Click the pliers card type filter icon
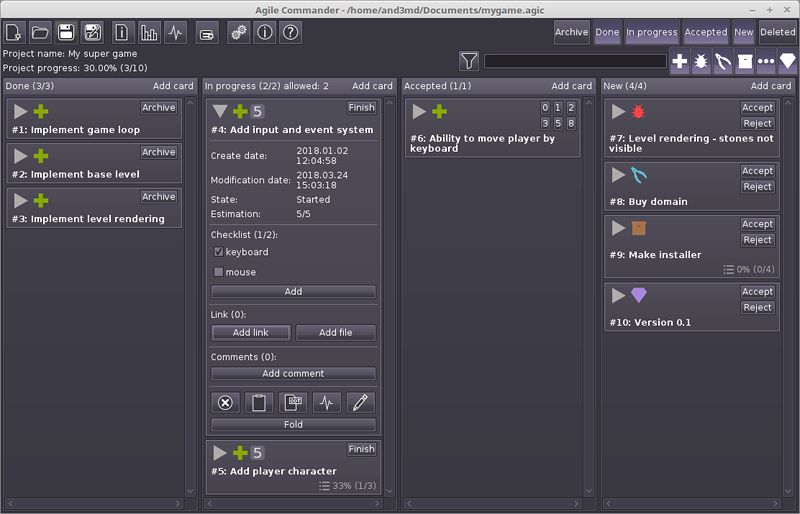Viewport: 800px width, 514px height. [x=723, y=62]
